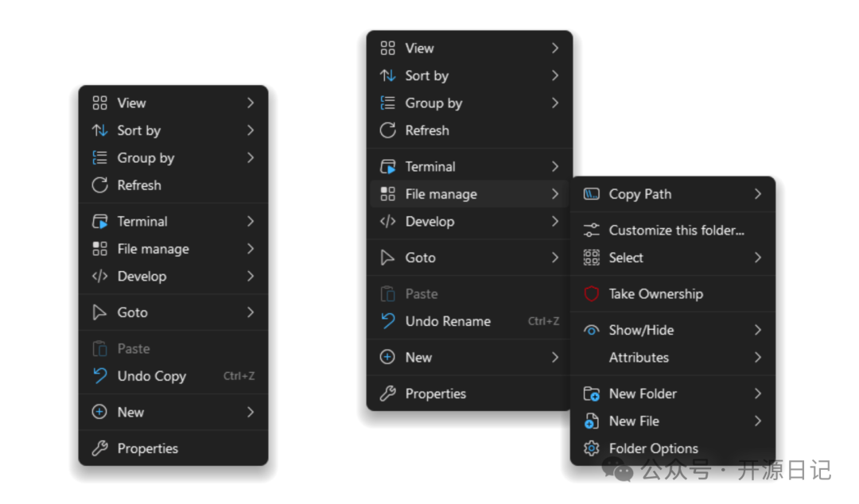Select the highlighted File manage entry
Screen dimensions: 859x504
click(441, 194)
